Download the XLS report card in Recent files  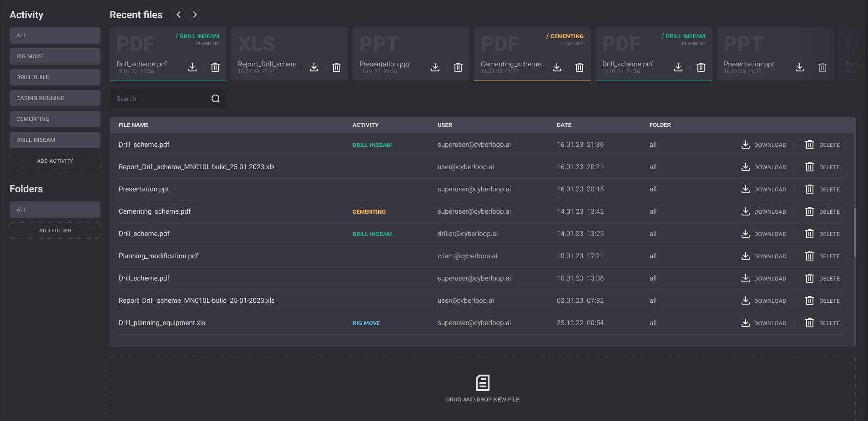[314, 67]
